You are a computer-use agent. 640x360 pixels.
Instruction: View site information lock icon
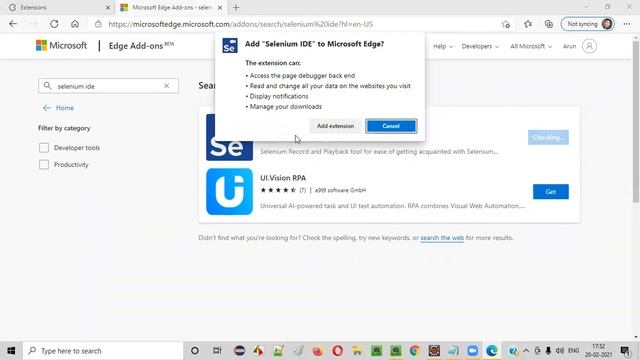(98, 24)
